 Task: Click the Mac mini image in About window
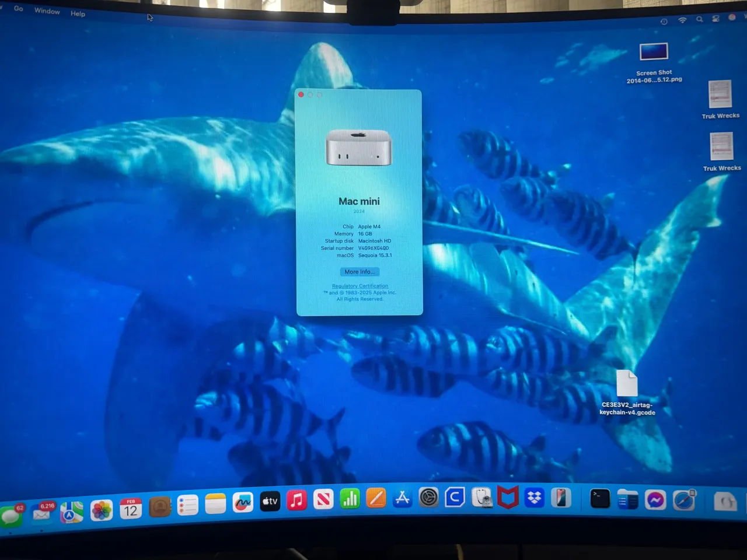[358, 147]
